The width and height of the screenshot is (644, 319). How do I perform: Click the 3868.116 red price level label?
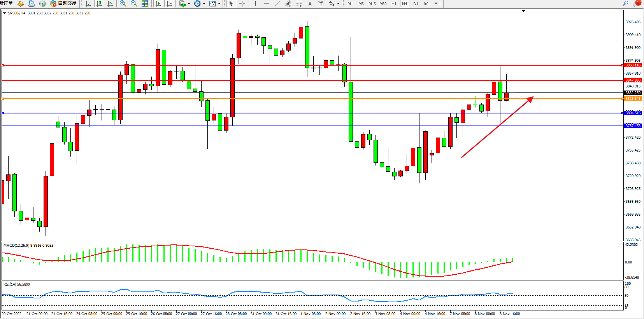point(633,65)
